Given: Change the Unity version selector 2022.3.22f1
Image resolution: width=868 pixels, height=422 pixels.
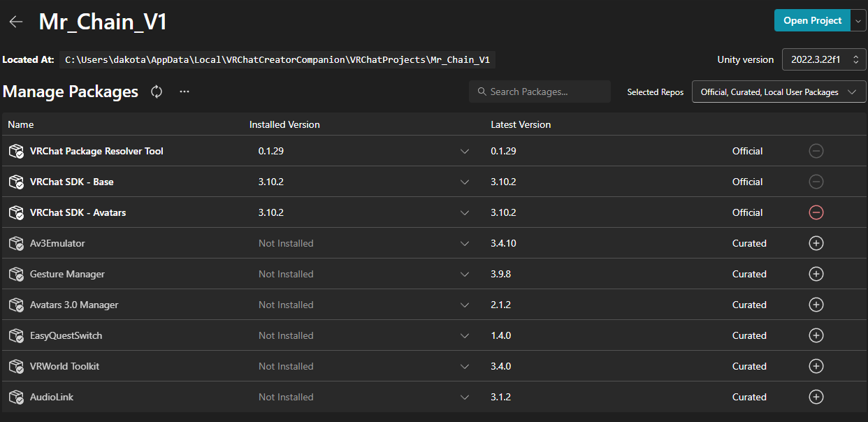Looking at the screenshot, I should (x=824, y=60).
